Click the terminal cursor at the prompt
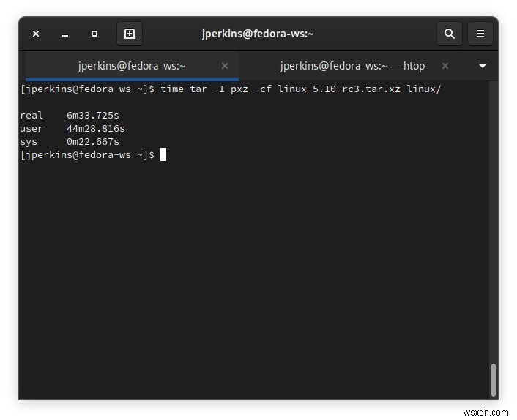The width and height of the screenshot is (517, 420). pyautogui.click(x=163, y=155)
